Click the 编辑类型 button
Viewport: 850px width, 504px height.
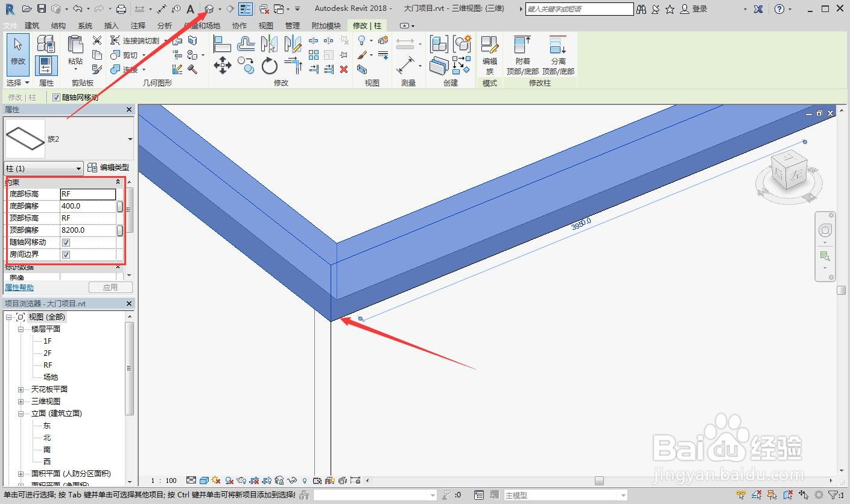(x=109, y=168)
